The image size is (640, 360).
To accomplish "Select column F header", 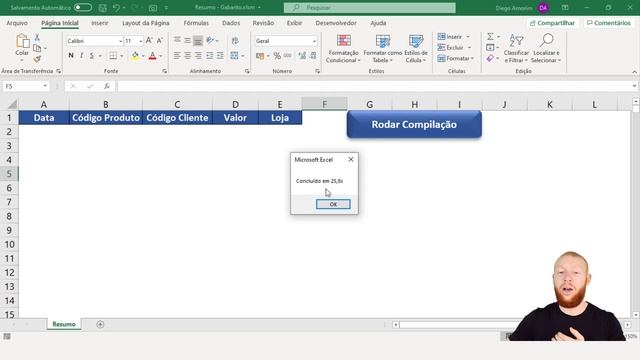I will 324,104.
